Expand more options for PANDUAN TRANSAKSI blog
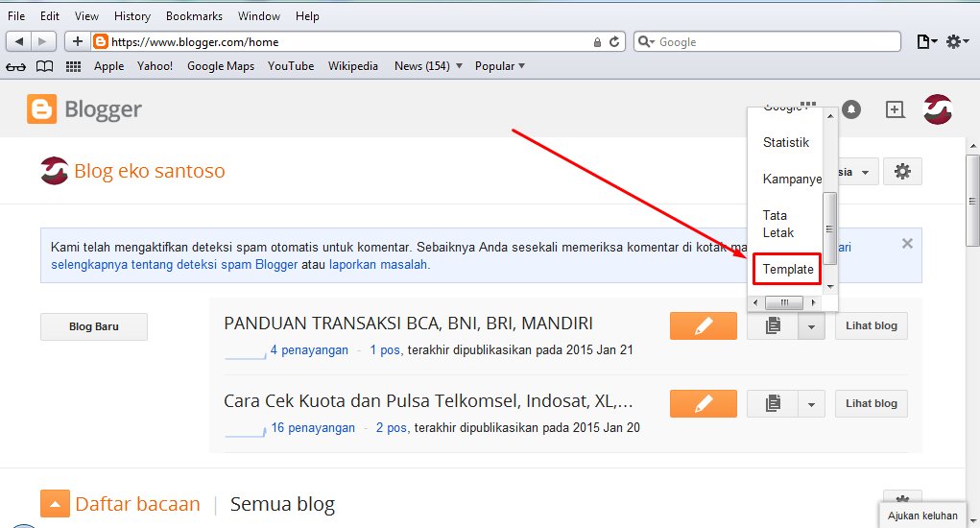The width and height of the screenshot is (980, 528). click(x=811, y=326)
